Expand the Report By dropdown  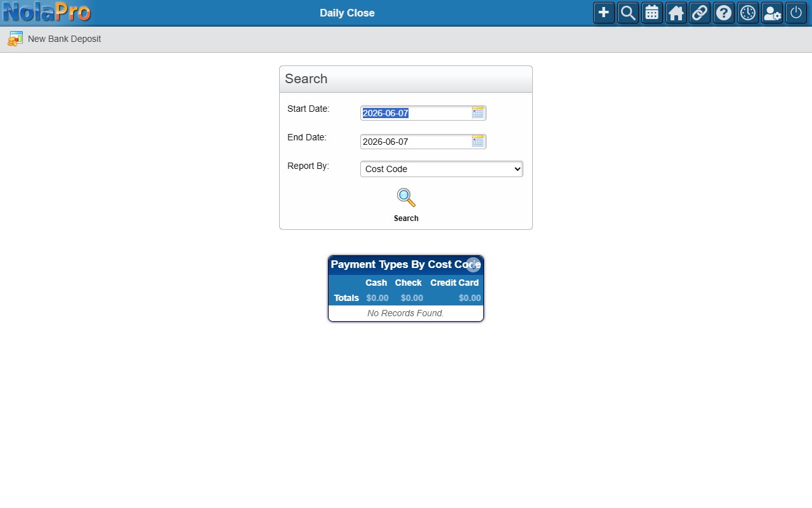442,169
